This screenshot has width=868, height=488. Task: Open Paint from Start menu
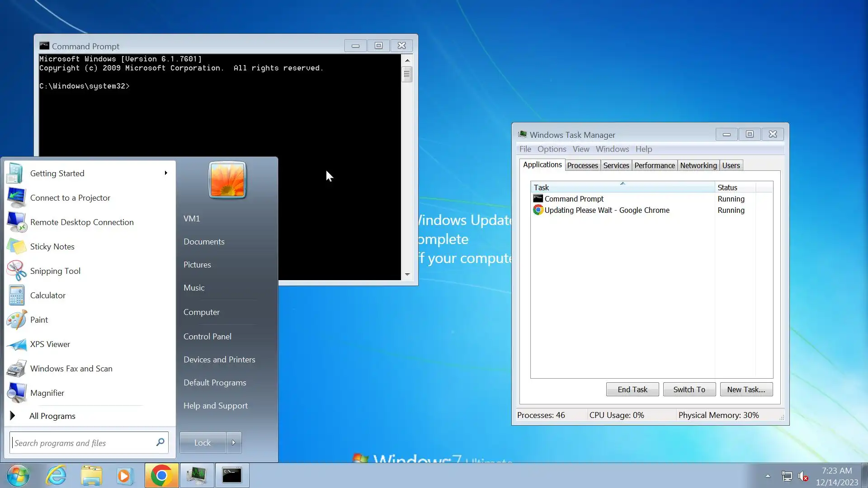click(39, 320)
